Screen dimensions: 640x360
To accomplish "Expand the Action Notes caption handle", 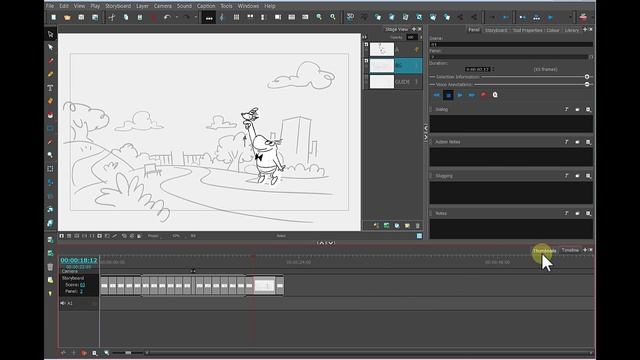I will click(x=431, y=142).
